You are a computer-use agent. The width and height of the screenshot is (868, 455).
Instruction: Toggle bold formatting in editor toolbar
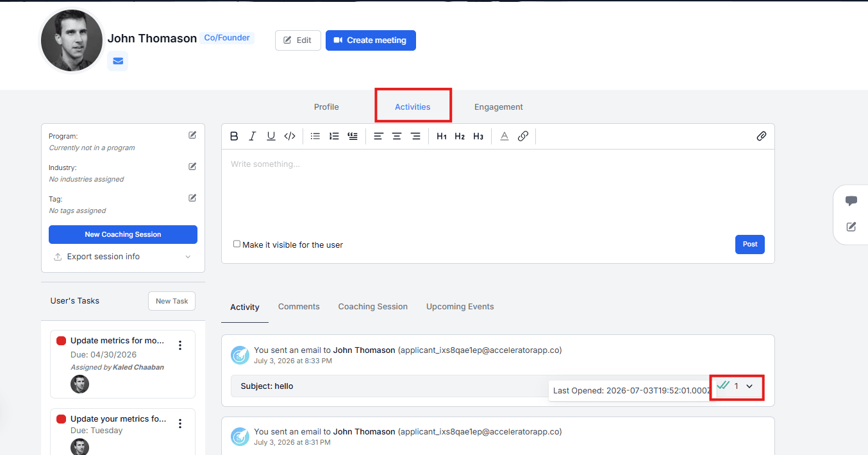pyautogui.click(x=234, y=136)
